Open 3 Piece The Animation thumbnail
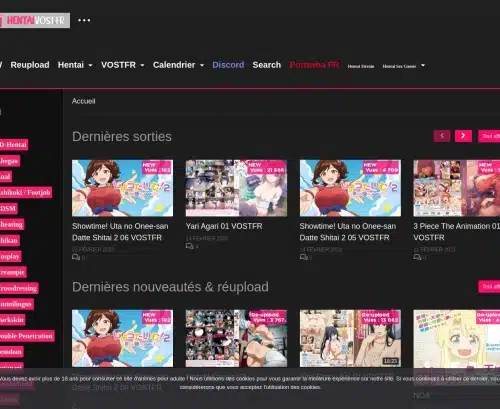Screen dimensions: 500x409 tap(457, 188)
